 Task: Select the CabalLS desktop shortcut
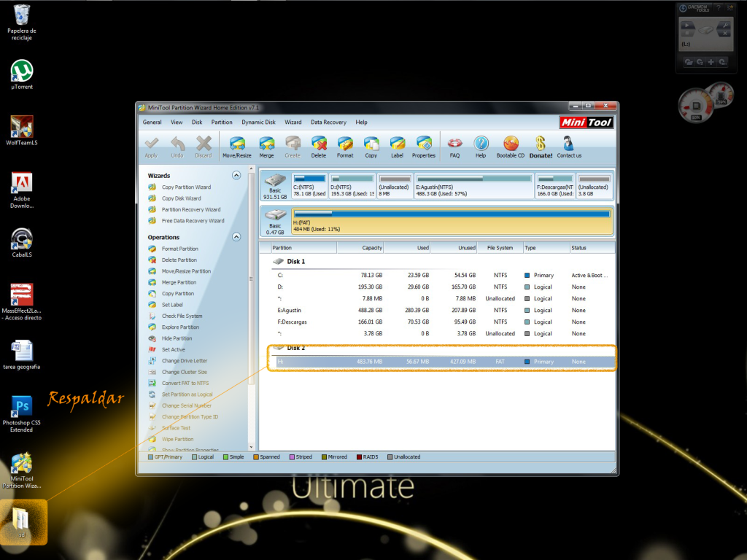coord(22,242)
